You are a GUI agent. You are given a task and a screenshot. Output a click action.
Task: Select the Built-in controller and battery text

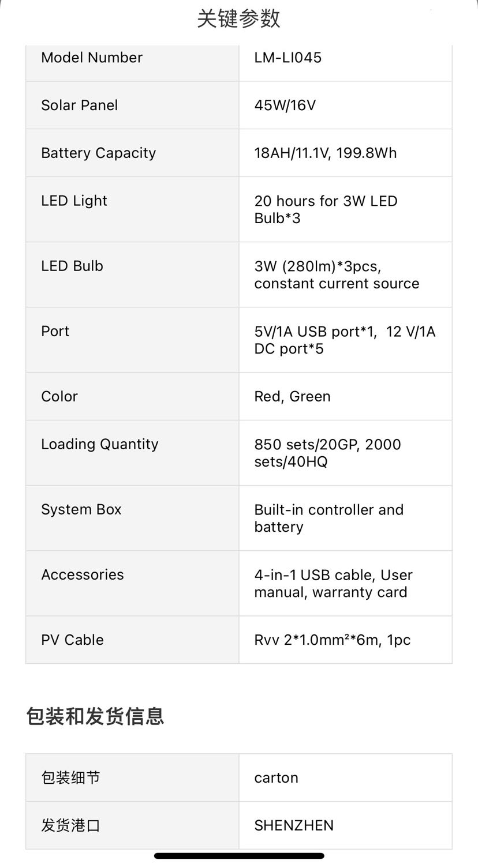click(x=328, y=518)
